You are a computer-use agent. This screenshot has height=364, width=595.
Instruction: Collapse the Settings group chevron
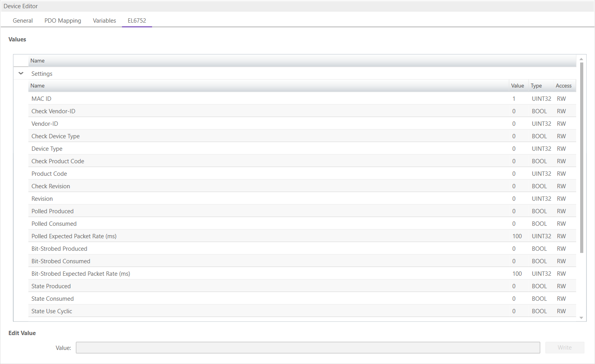21,73
